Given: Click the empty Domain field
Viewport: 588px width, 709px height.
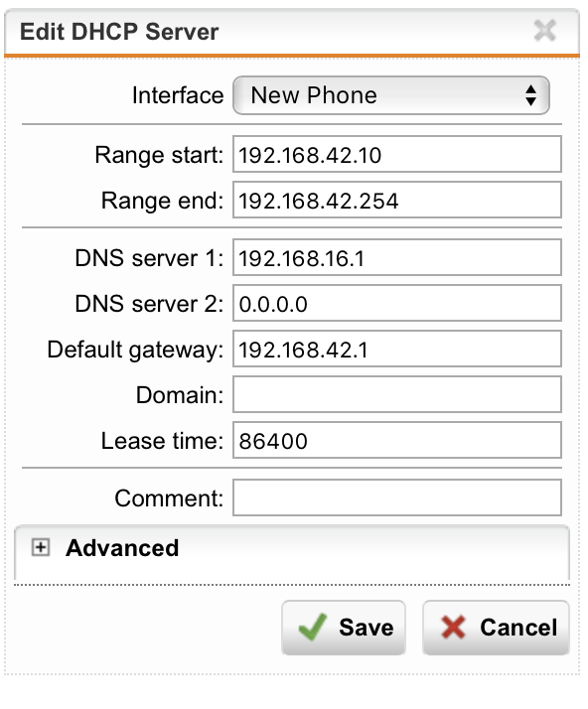Looking at the screenshot, I should pos(397,395).
